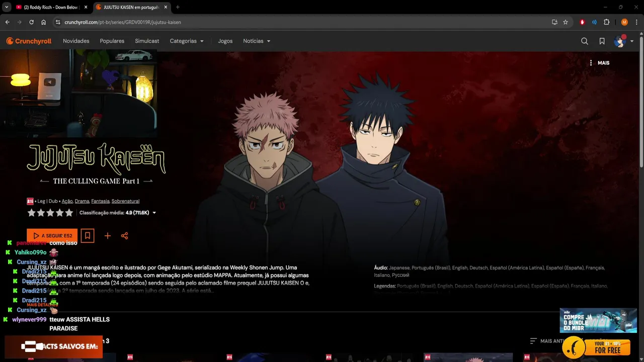Open the blue sound-wave extension

(594, 22)
